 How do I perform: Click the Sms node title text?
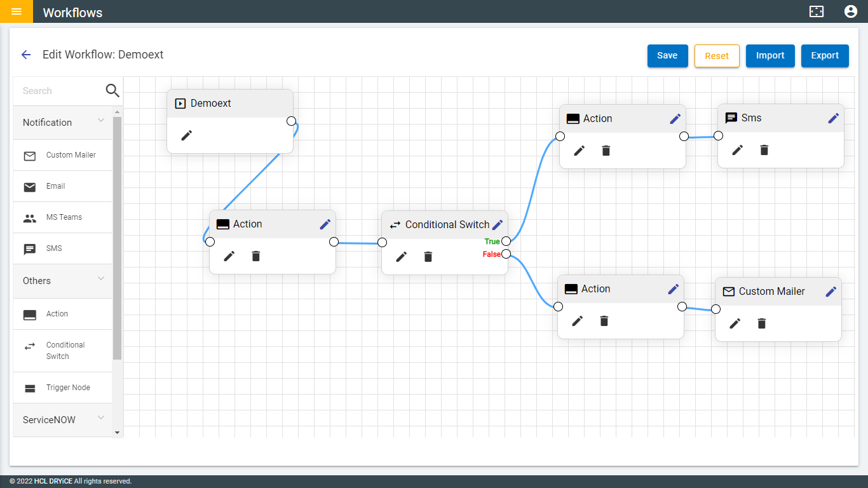[752, 118]
